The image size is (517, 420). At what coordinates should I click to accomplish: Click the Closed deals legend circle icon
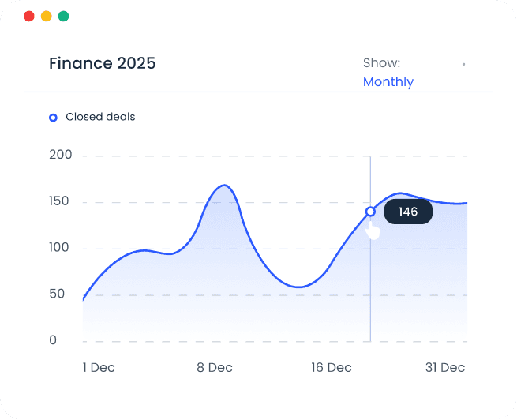click(53, 118)
